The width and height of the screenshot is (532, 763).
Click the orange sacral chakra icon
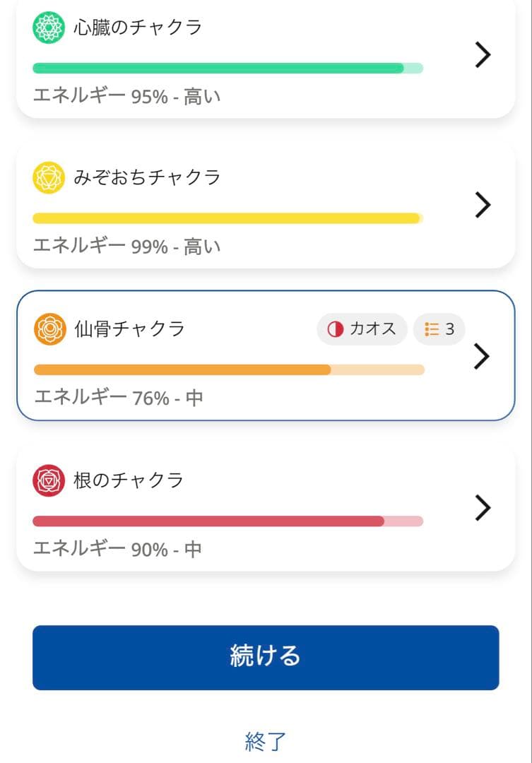(49, 329)
